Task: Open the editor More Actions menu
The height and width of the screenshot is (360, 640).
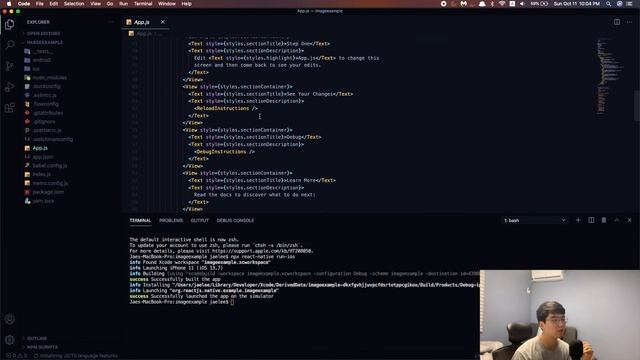Action: point(629,22)
